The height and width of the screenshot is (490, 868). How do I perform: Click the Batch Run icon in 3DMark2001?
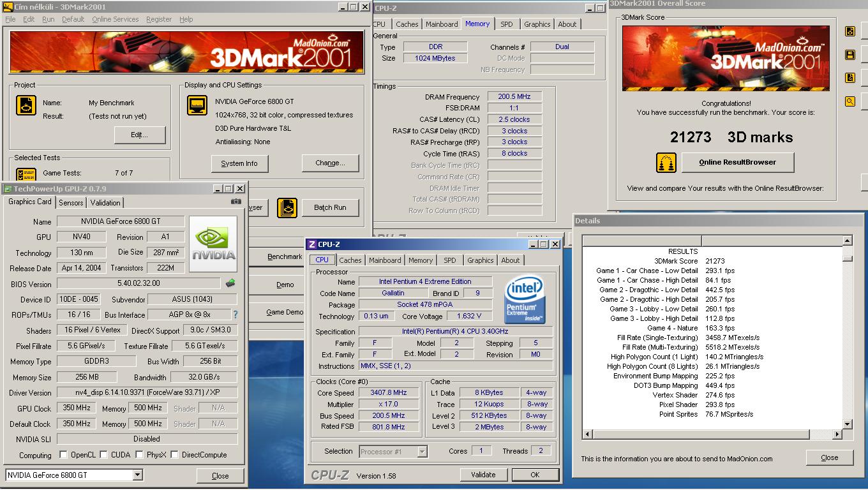coord(287,207)
